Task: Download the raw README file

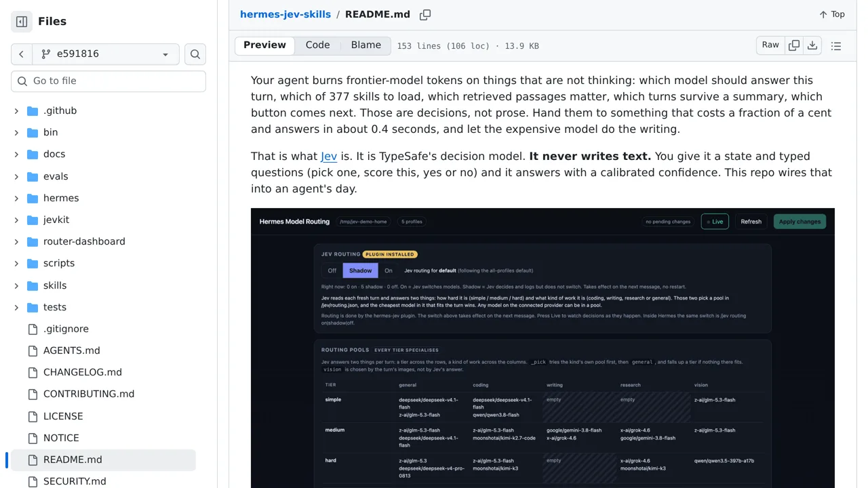Action: click(x=812, y=45)
